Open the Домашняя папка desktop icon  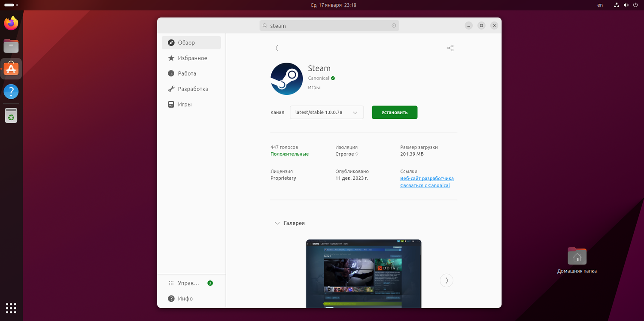[577, 260]
